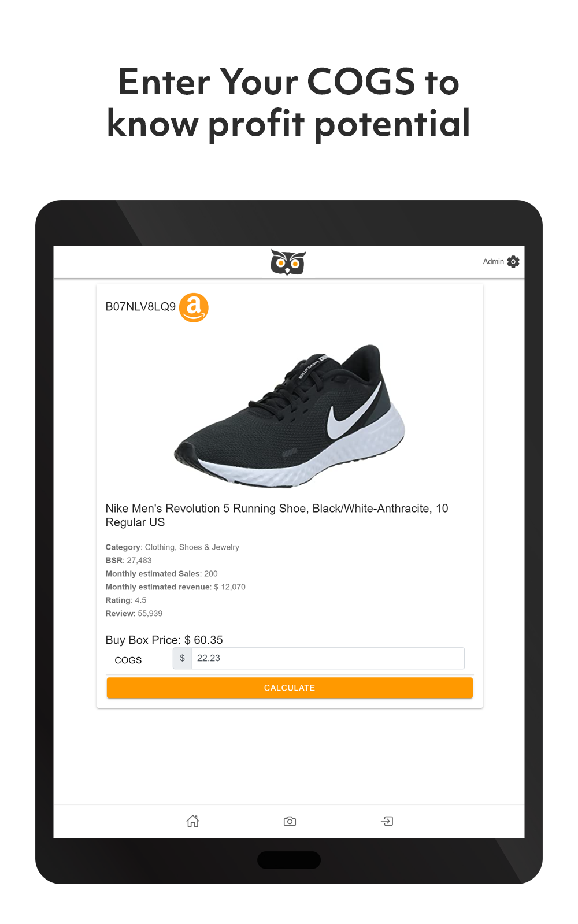
Task: Go to home via bottom house icon
Action: 193,821
